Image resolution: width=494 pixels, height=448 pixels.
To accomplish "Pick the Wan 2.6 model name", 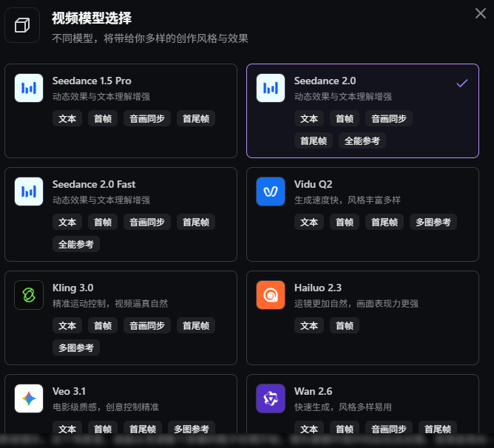I will [313, 391].
